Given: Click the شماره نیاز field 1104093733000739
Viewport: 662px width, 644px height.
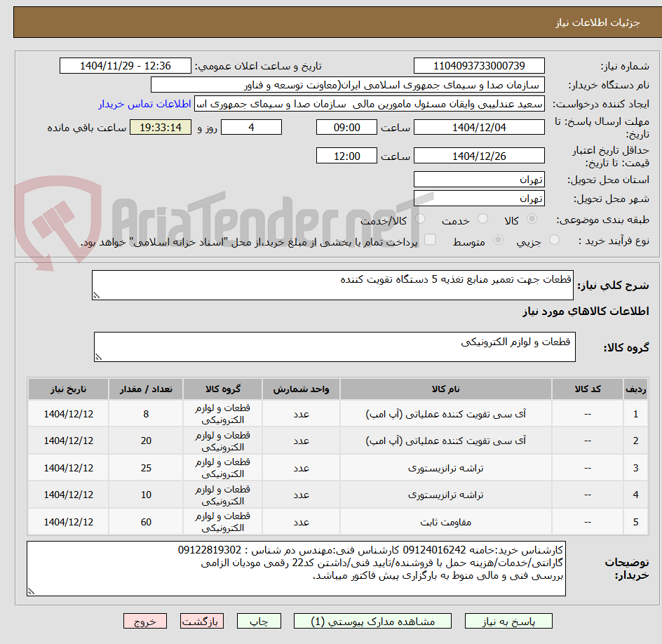Looking at the screenshot, I should click(479, 66).
